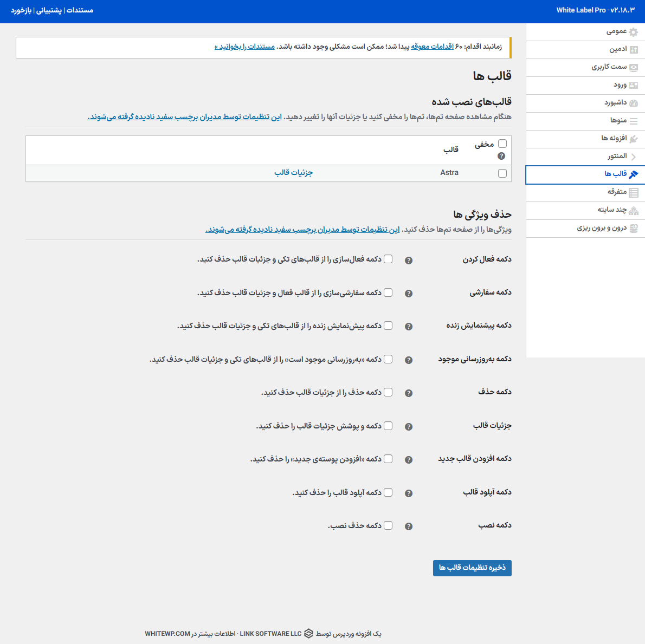Check the دکمه آپلود قالب removal option

pos(388,492)
